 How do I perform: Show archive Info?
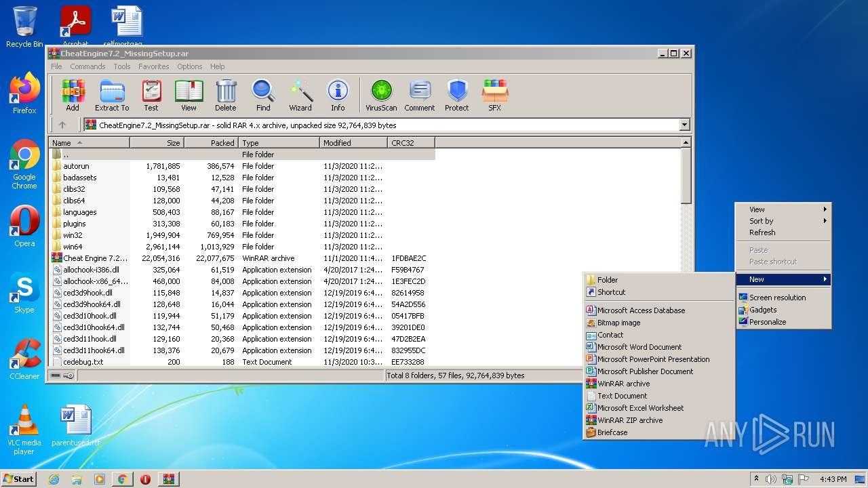click(338, 95)
